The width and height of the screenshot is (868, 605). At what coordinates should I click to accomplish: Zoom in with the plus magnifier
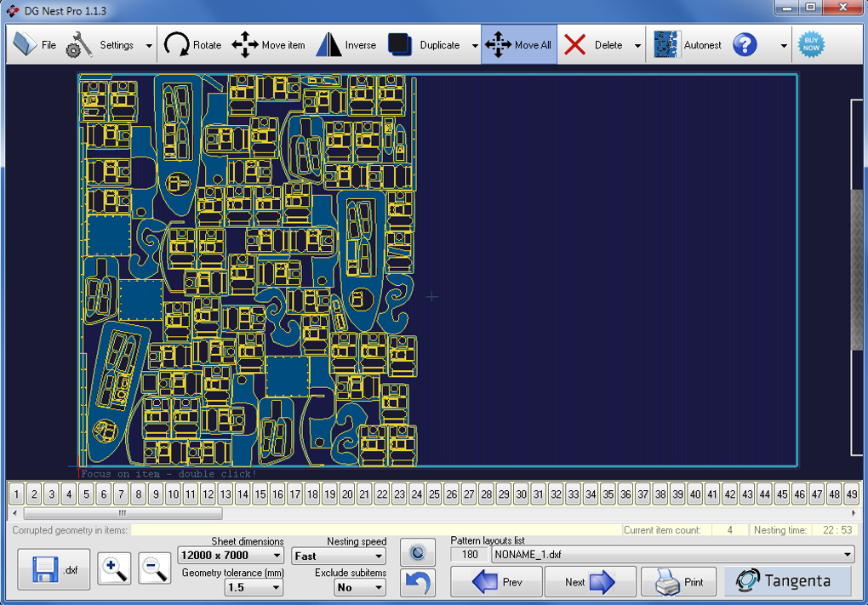(114, 568)
